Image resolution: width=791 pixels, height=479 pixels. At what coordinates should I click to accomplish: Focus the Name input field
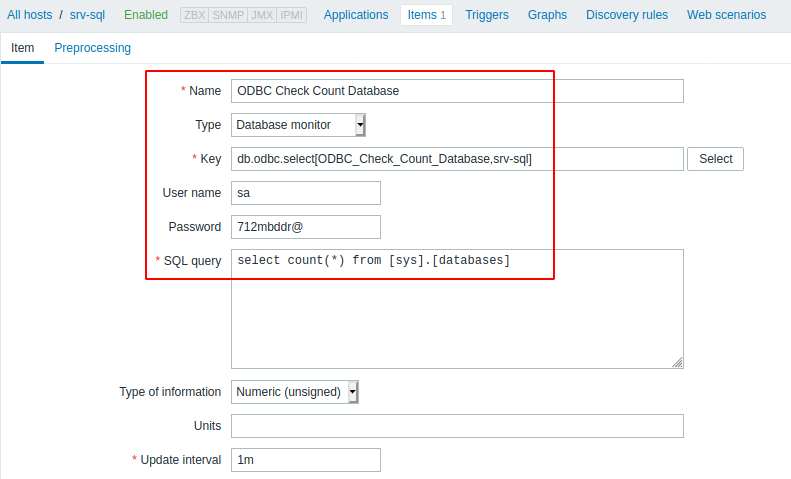[x=457, y=91]
